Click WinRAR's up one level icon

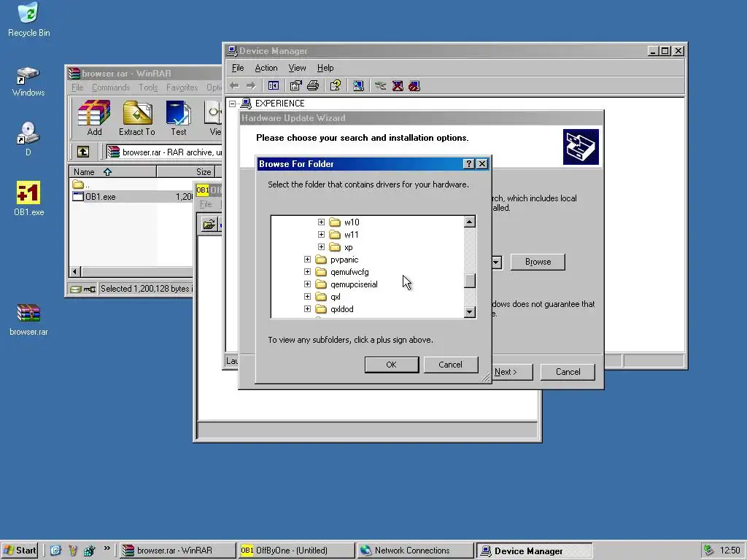(83, 152)
